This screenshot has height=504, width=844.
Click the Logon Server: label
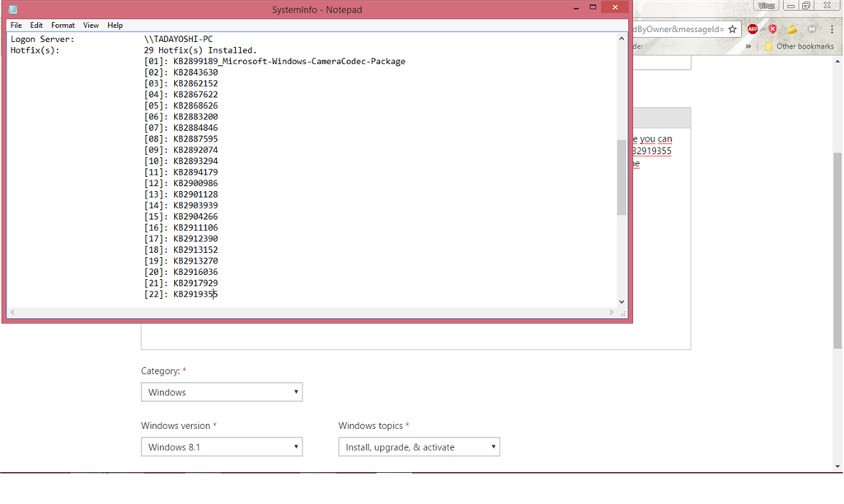tap(43, 40)
